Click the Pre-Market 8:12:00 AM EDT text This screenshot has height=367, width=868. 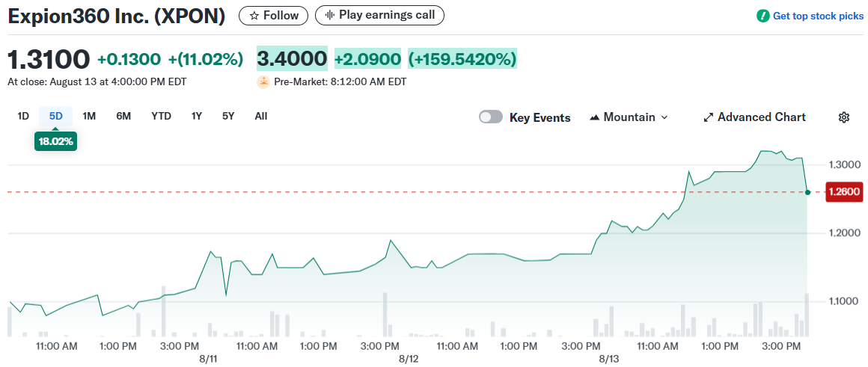pyautogui.click(x=340, y=82)
